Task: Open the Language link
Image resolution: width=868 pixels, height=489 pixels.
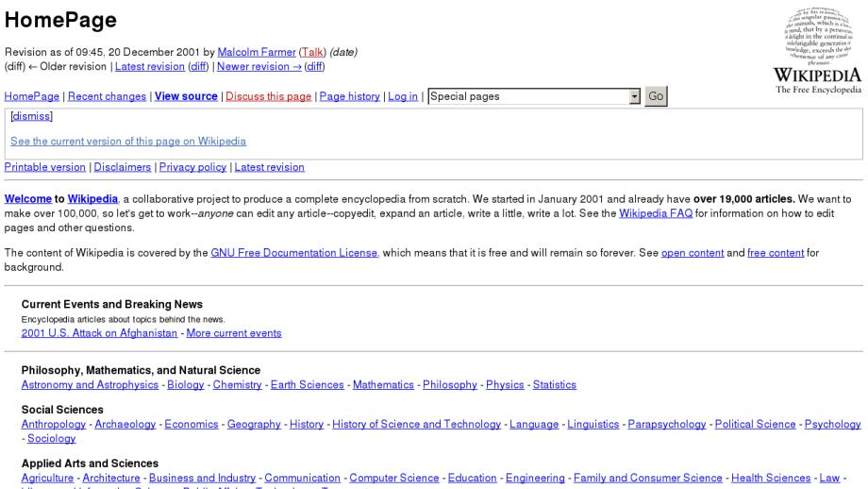Action: click(534, 424)
